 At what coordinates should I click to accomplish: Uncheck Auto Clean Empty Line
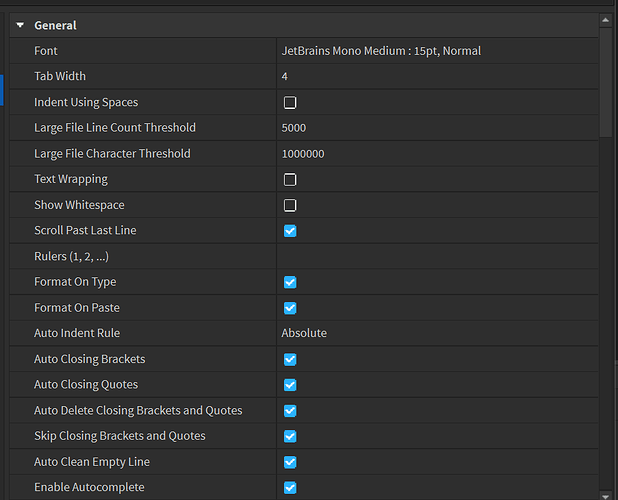coord(290,462)
